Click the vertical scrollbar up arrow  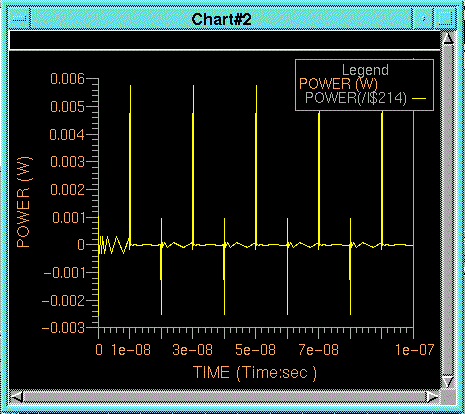tap(448, 38)
